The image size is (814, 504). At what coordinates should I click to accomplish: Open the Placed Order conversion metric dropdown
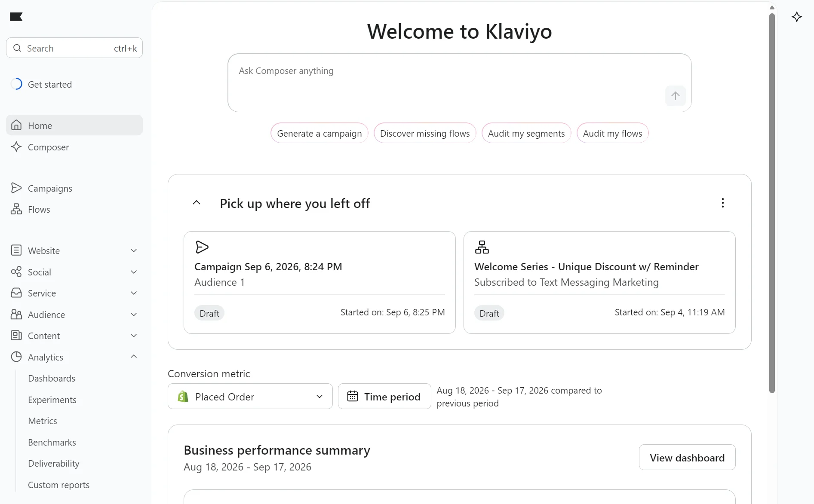click(250, 396)
